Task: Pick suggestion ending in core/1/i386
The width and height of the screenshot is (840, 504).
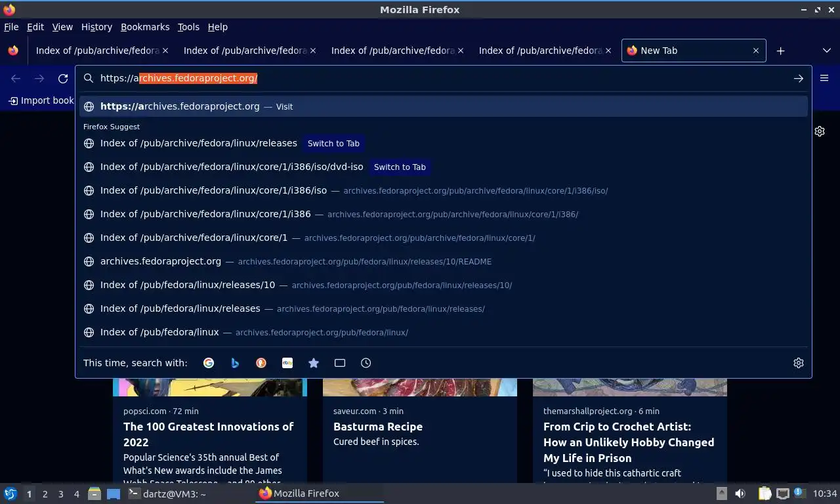Action: pos(444,214)
